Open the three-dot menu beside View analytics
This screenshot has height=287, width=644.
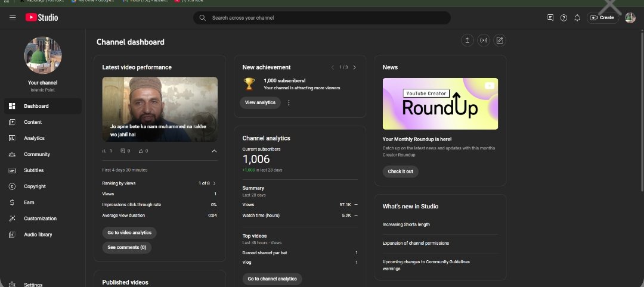(x=289, y=102)
